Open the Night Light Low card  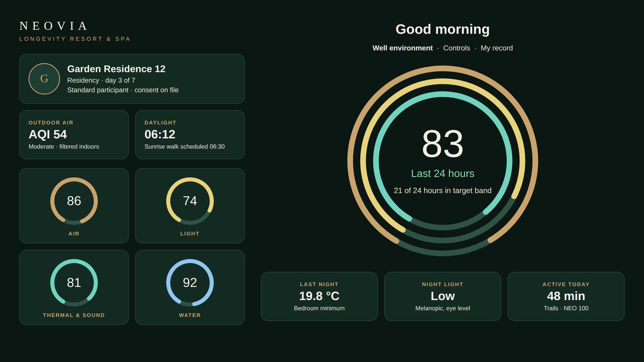coord(443,296)
